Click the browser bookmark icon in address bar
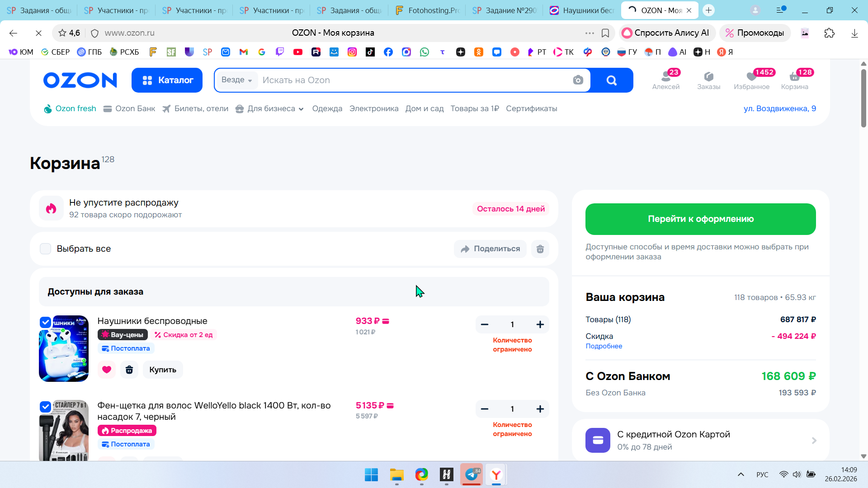The image size is (868, 488). (x=605, y=33)
